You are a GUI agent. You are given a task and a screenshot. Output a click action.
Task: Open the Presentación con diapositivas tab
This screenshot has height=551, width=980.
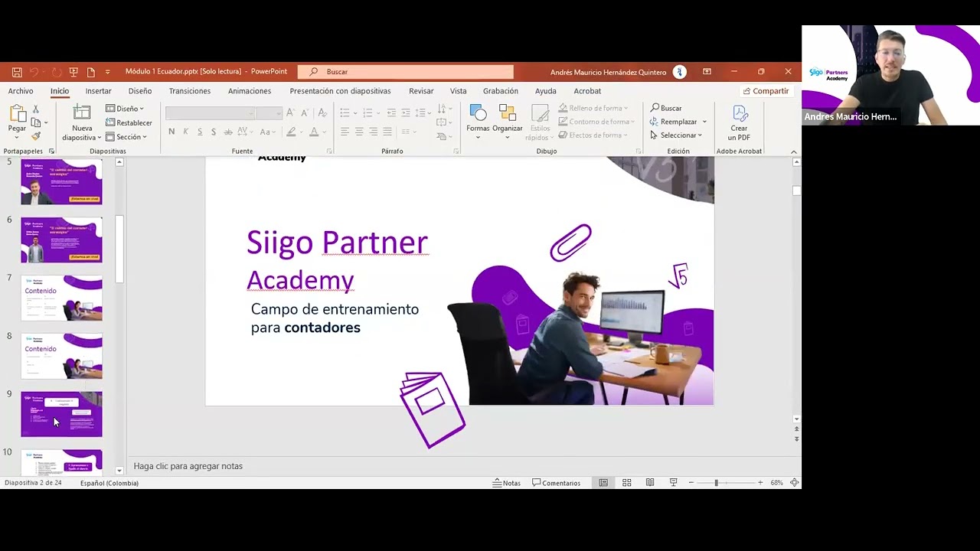click(x=340, y=91)
